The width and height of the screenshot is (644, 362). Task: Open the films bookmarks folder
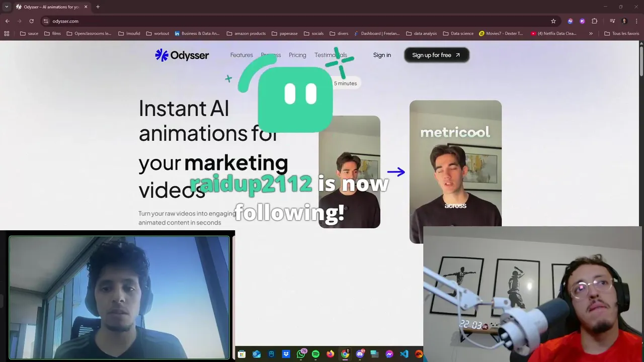(52, 34)
